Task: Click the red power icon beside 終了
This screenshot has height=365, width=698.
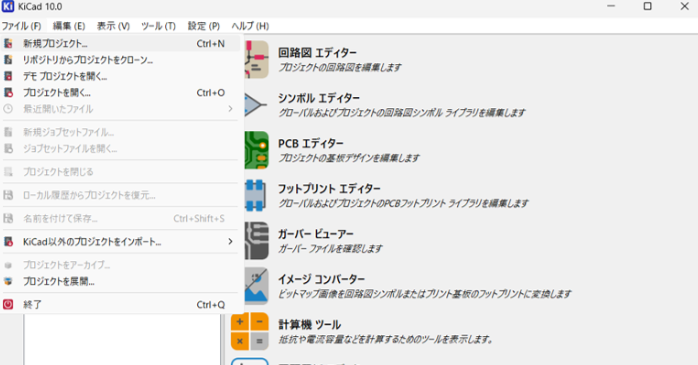Action: (8, 304)
